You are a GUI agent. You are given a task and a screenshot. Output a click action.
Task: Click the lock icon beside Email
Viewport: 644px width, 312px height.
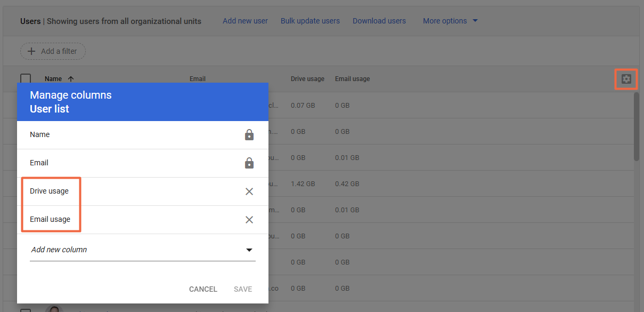click(249, 163)
